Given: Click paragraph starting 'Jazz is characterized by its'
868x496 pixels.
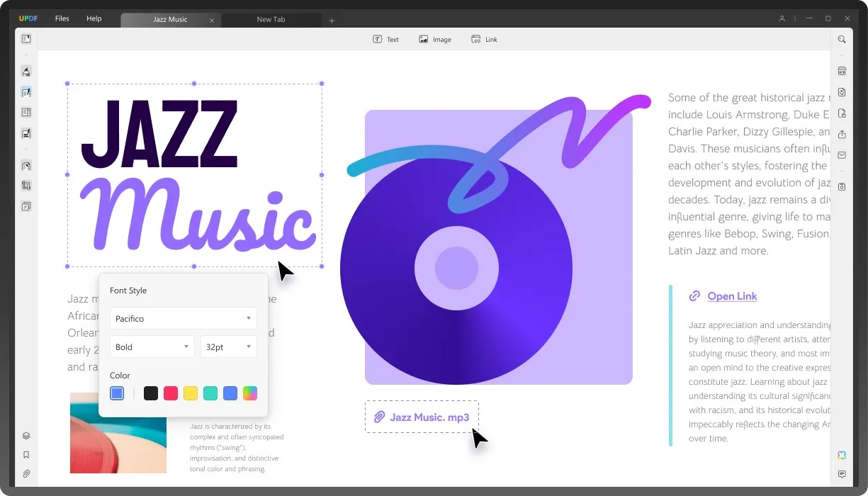Looking at the screenshot, I should pos(237,448).
